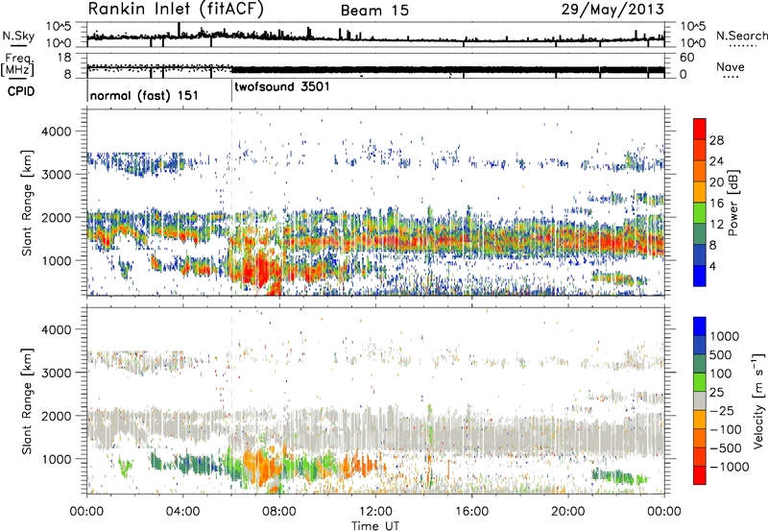Click the 'Power [dB]' colorbar label
The image size is (768, 532).
coord(732,203)
